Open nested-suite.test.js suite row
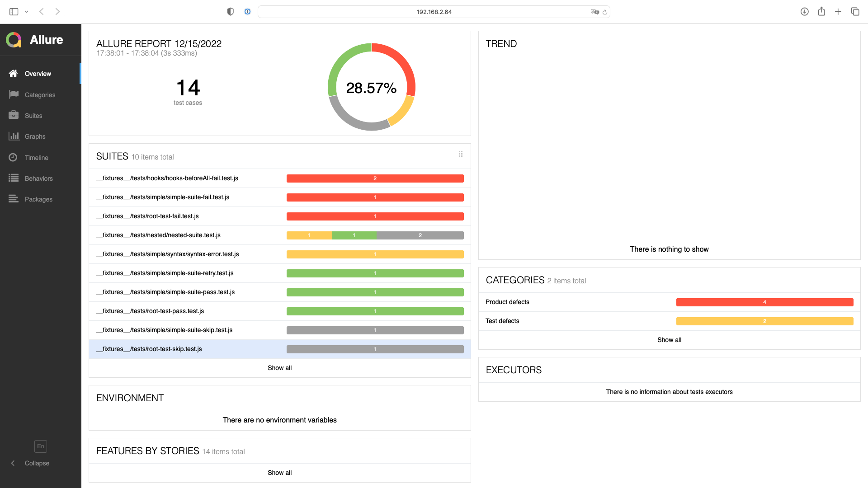The height and width of the screenshot is (488, 868). click(158, 235)
